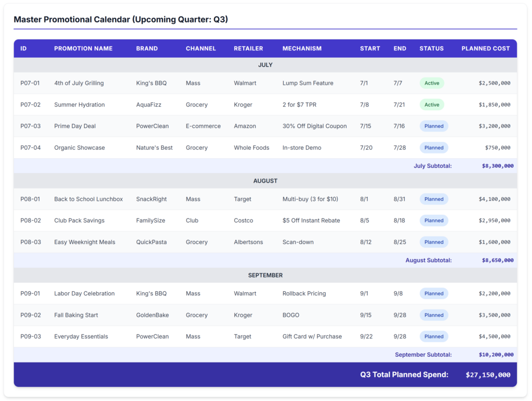The height and width of the screenshot is (401, 532).
Task: Click the Nature's Best brand cell
Action: (154, 148)
